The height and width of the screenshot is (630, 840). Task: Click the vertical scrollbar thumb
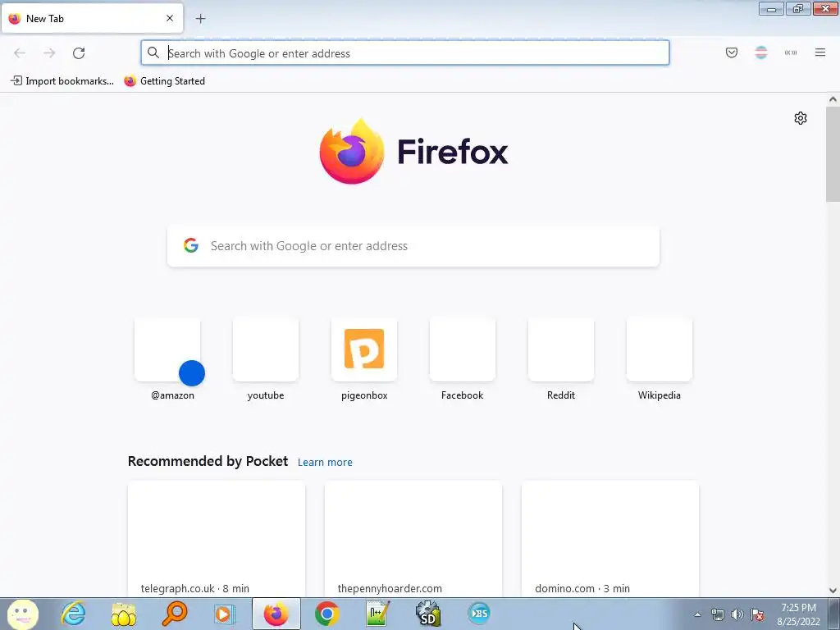tap(833, 154)
